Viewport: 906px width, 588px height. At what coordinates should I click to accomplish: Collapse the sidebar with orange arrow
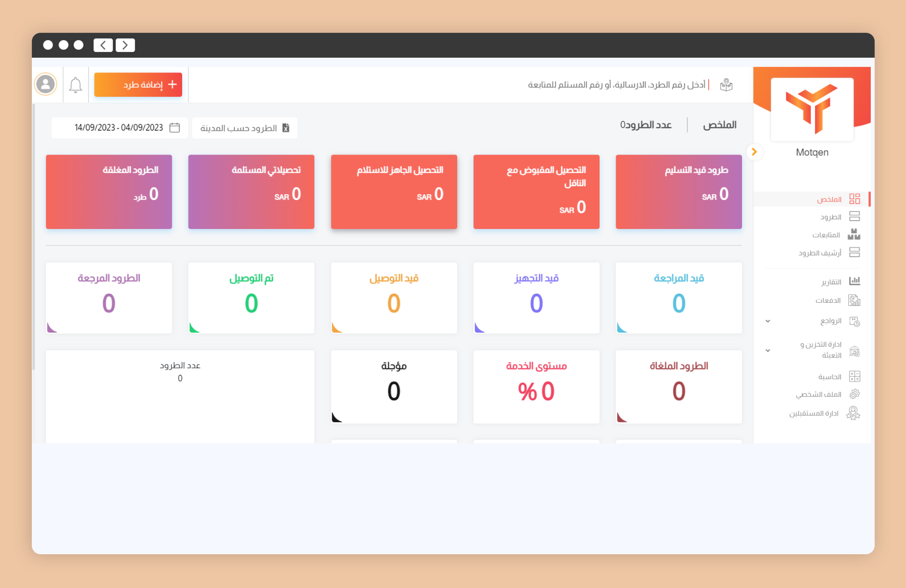[754, 152]
